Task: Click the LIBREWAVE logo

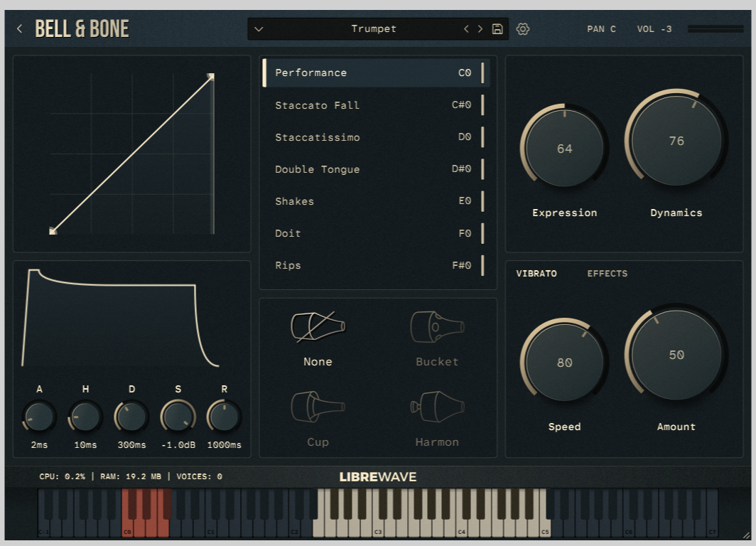Action: (377, 476)
